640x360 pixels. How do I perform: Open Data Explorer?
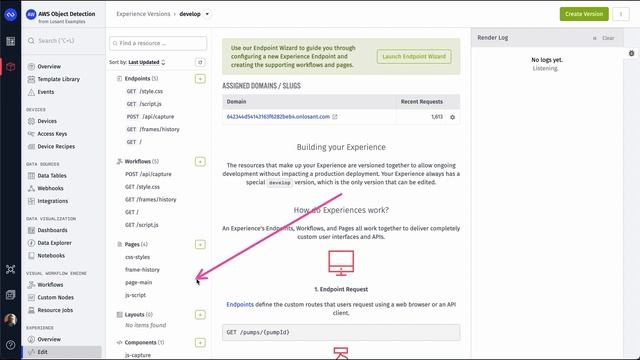pyautogui.click(x=54, y=242)
